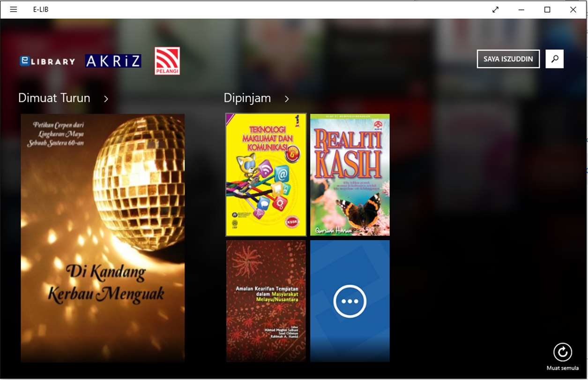Click the Pelangi publisher logo
The image size is (588, 380).
pyautogui.click(x=167, y=61)
